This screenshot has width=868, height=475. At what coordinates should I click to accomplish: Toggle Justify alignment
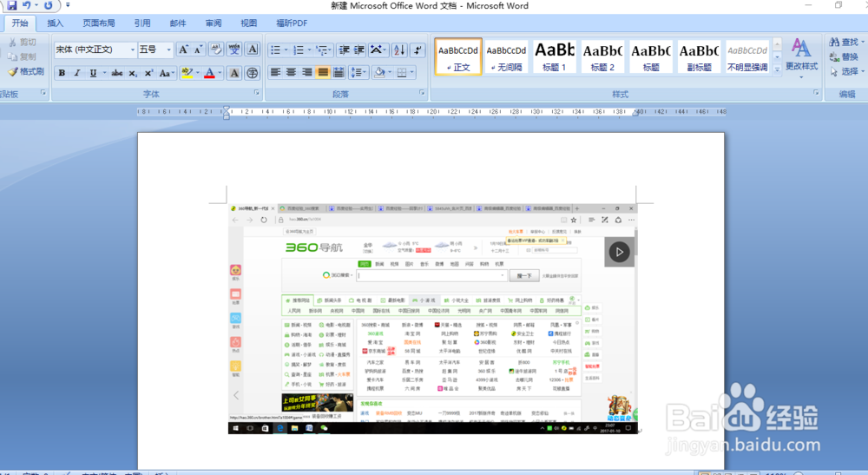[x=323, y=73]
